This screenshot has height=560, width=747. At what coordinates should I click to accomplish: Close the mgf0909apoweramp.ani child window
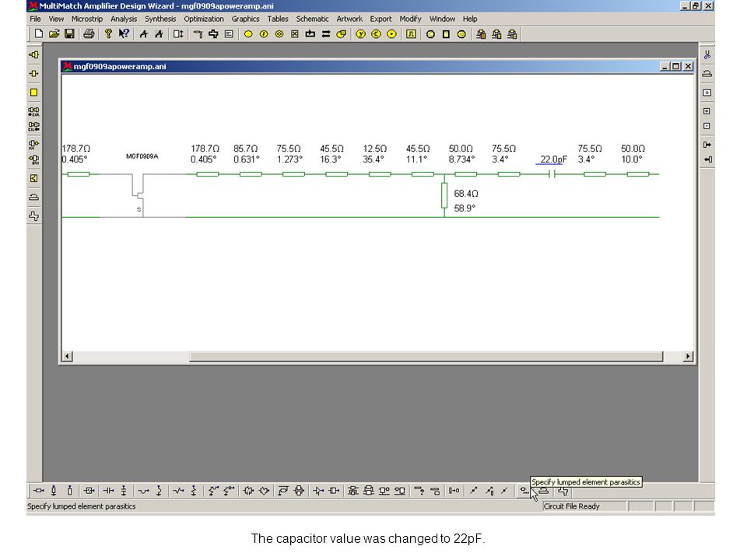pyautogui.click(x=688, y=66)
